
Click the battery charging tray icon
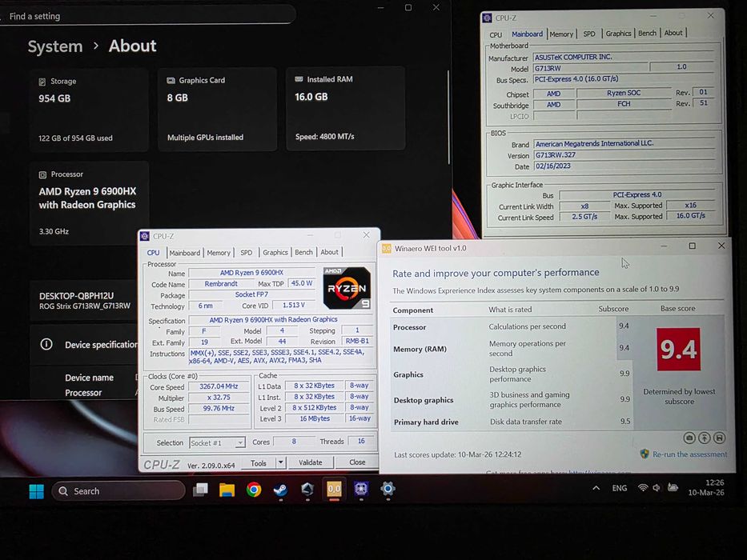[x=673, y=487]
